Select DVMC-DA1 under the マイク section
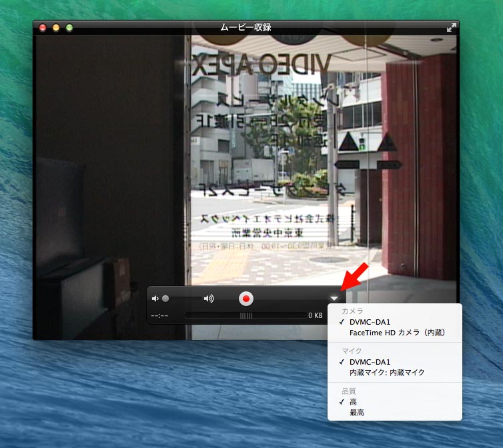 370,362
